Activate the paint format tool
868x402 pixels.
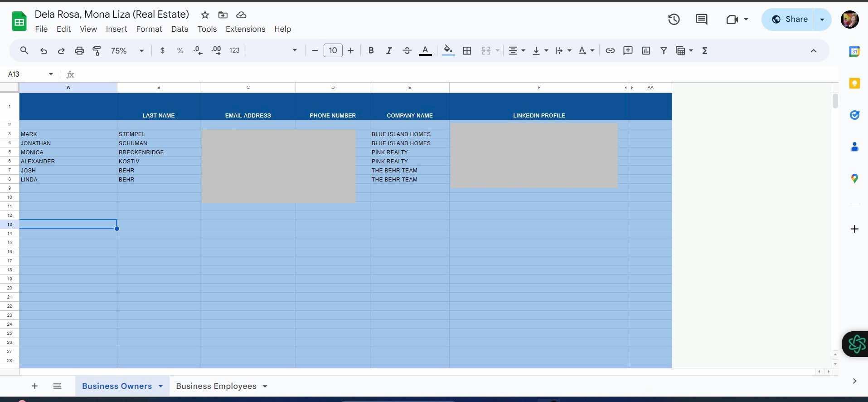[x=97, y=51]
